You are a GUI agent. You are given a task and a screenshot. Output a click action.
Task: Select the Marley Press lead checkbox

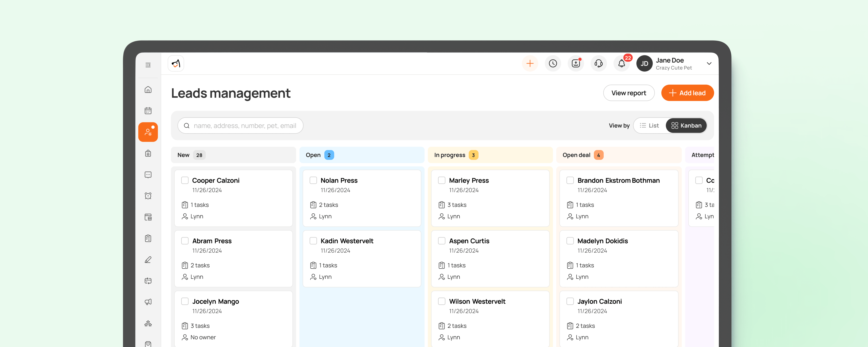(x=442, y=180)
